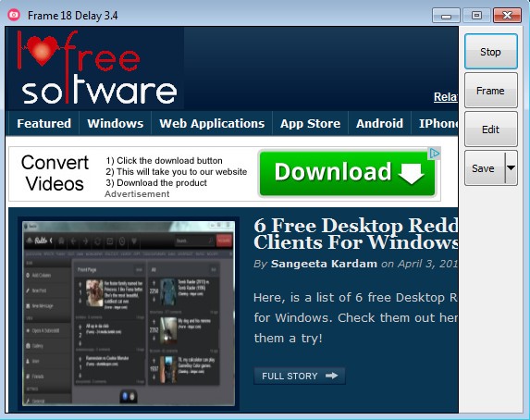This screenshot has width=530, height=420.
Task: Click the Frame 18 Delay 3.4 title text
Action: point(73,16)
